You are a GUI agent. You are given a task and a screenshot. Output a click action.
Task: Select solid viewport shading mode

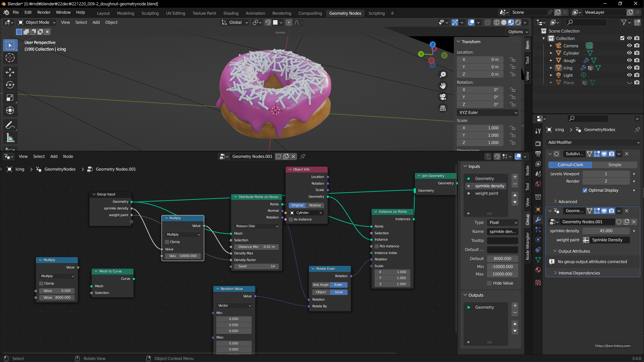(504, 22)
